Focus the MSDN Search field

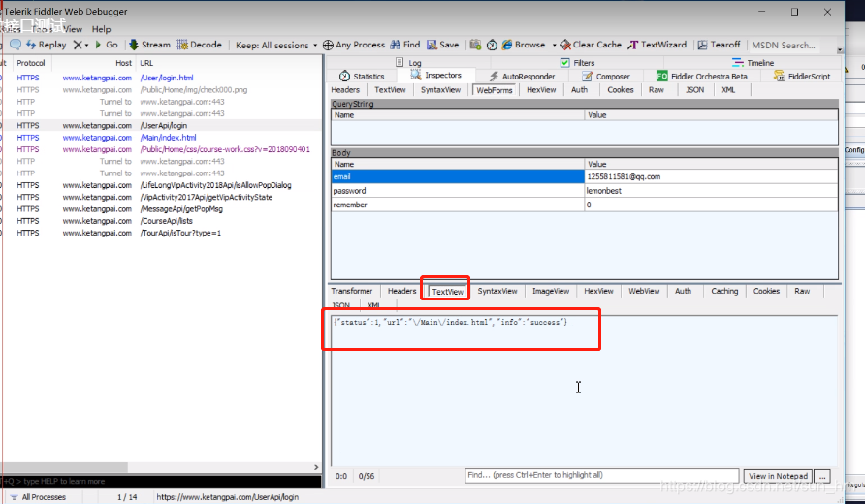coord(784,46)
